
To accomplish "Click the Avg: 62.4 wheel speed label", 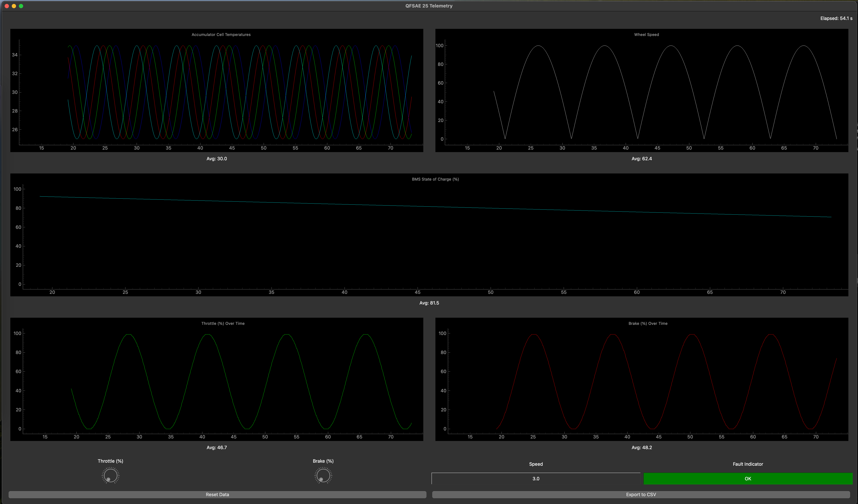I will tap(642, 159).
